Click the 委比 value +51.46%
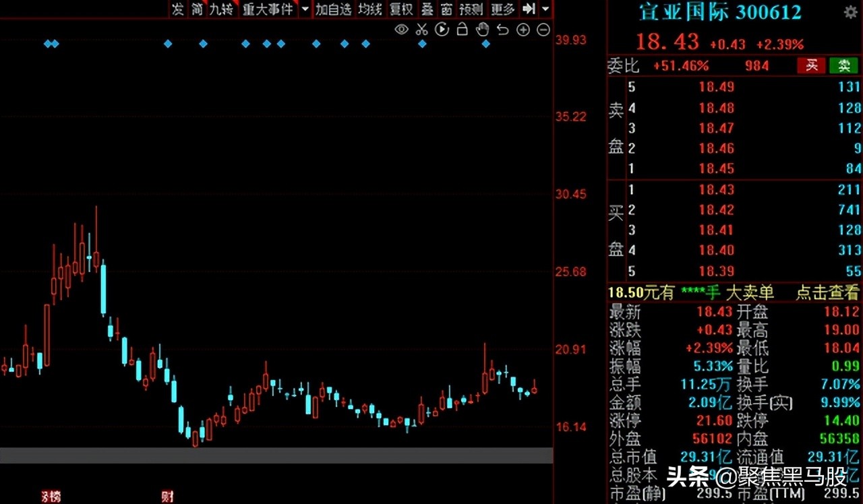 (680, 65)
